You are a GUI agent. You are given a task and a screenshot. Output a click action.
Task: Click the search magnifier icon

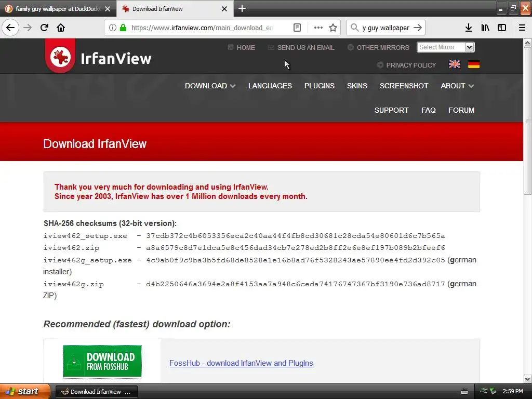tap(354, 28)
